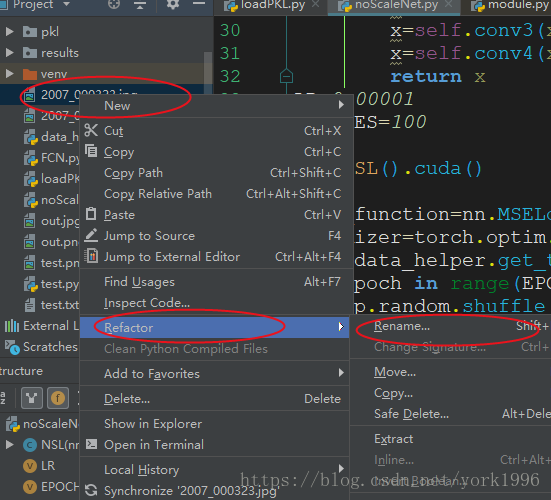Choose Copy Path in context menu

[x=216, y=173]
